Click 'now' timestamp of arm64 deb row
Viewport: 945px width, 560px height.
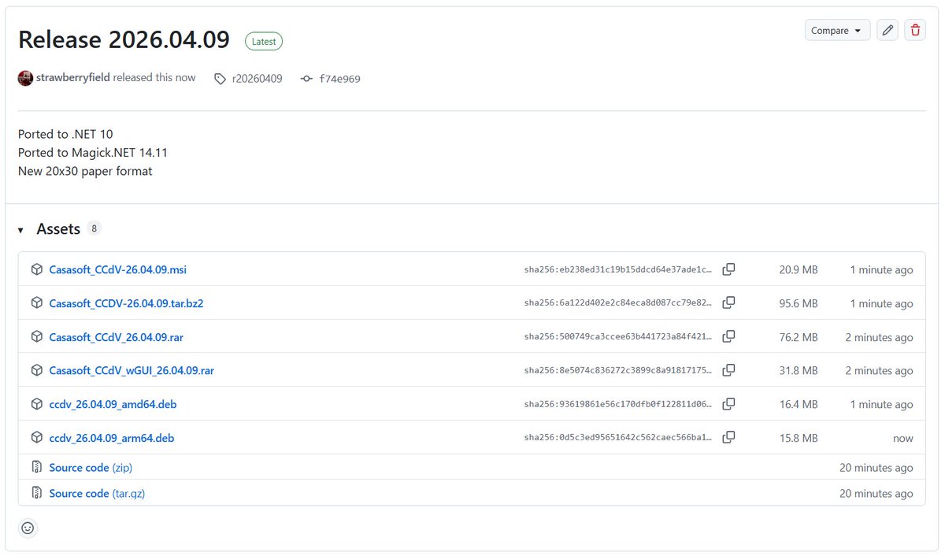903,438
